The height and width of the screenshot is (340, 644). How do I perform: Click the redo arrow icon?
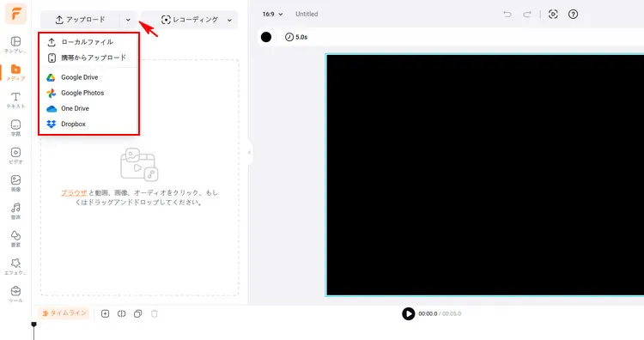point(527,15)
